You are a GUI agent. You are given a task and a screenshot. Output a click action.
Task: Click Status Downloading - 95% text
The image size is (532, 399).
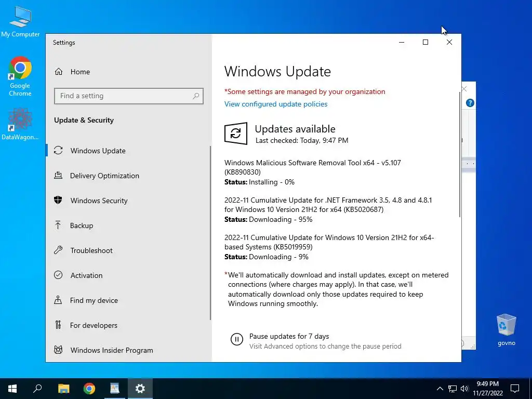tap(269, 220)
